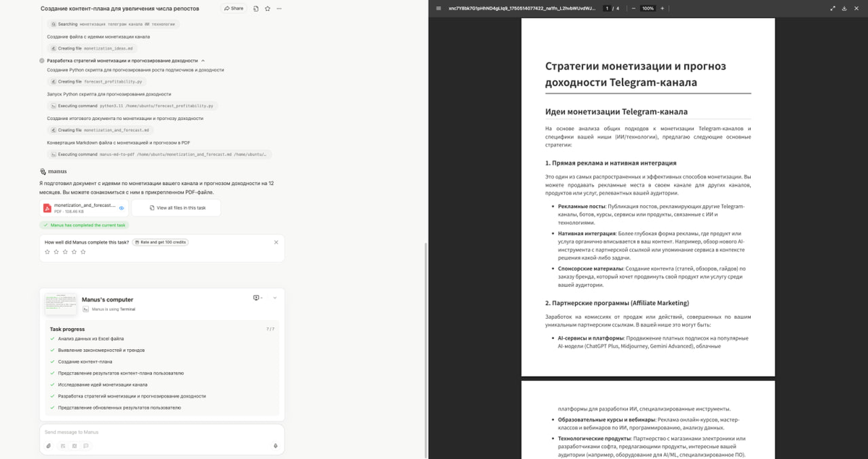Viewport: 868px width, 459px height.
Task: Click the PDF current page number field
Action: click(x=607, y=9)
